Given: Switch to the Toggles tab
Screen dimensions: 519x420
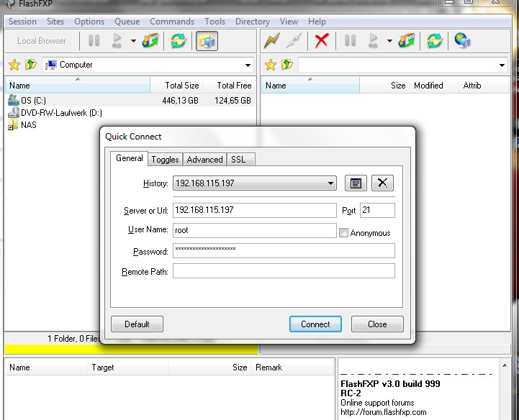Looking at the screenshot, I should point(165,160).
